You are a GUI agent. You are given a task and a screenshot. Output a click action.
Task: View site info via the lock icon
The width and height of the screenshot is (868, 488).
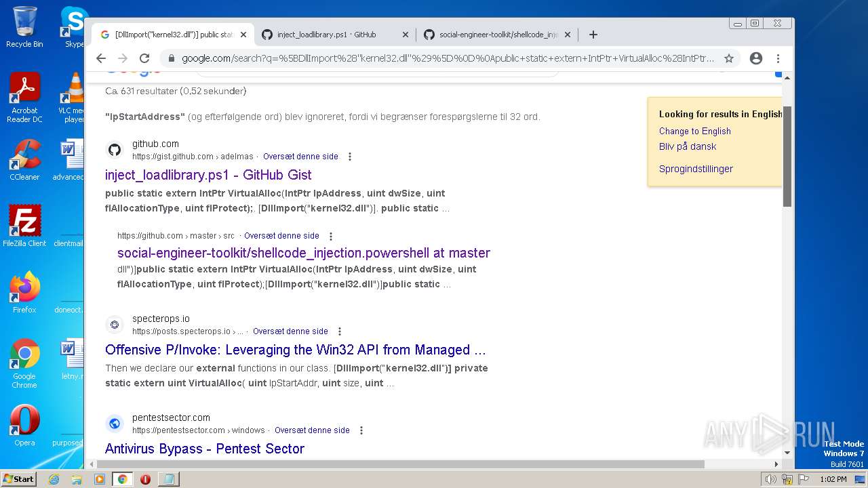click(x=171, y=58)
